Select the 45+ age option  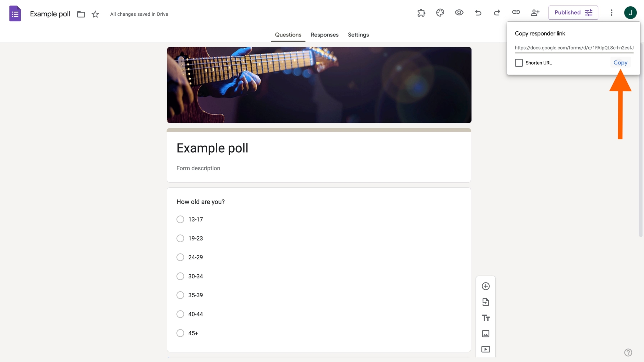pyautogui.click(x=180, y=333)
